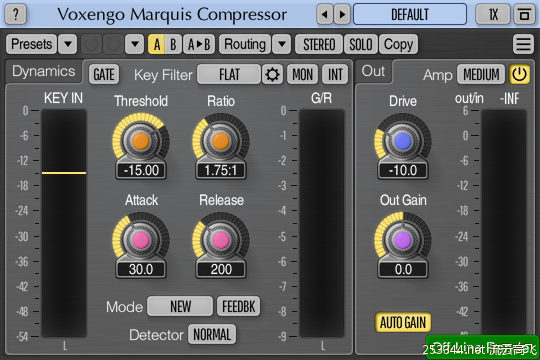This screenshot has width=540, height=360.
Task: Click the Out Gain value 0.0 field
Action: [x=403, y=269]
